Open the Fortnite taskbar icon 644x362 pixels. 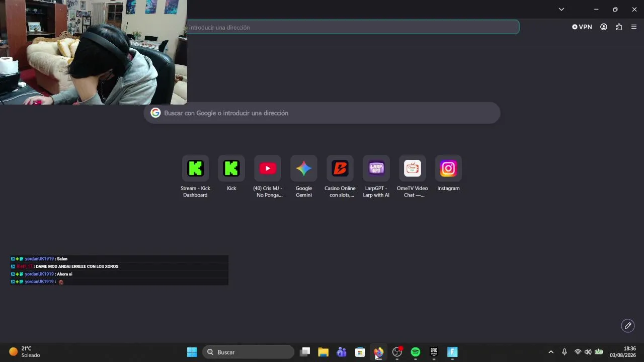(x=452, y=352)
